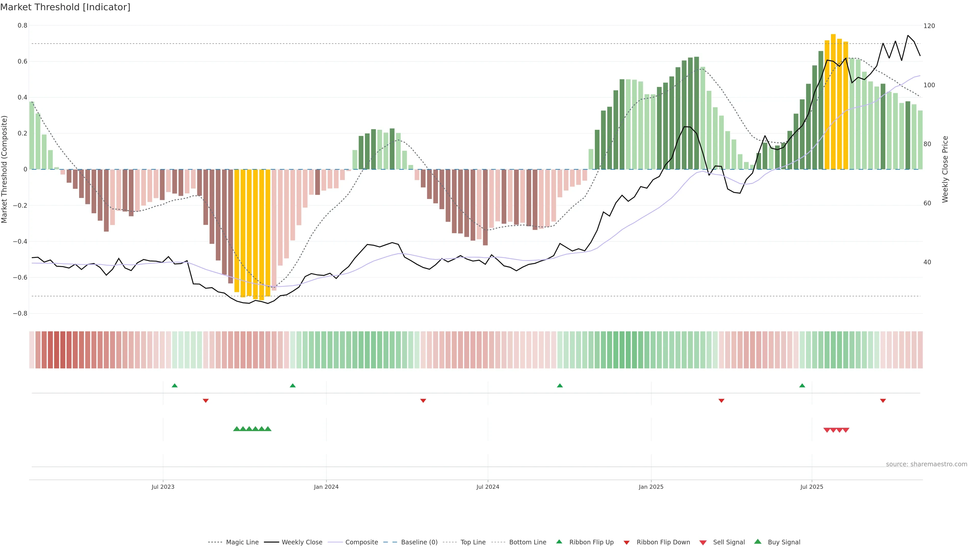Click Buy Signal legend marker

tap(758, 542)
